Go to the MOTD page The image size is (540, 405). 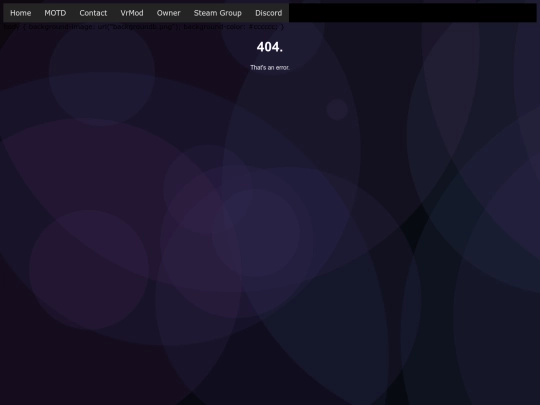tap(55, 13)
